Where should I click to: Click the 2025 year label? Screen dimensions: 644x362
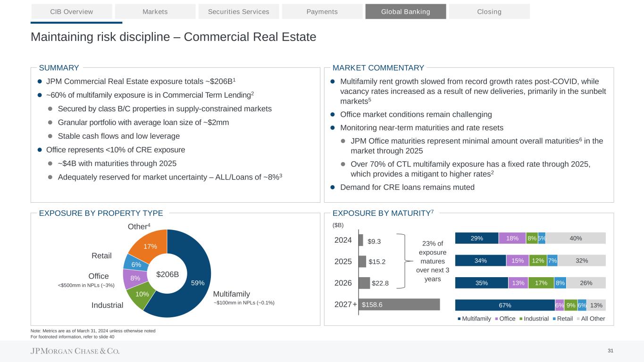coord(343,262)
